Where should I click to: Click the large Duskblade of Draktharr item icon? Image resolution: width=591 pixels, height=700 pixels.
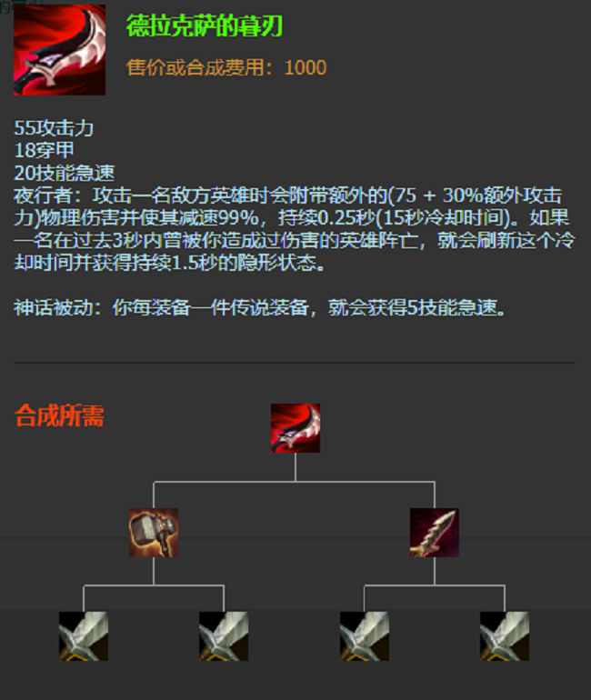click(59, 50)
